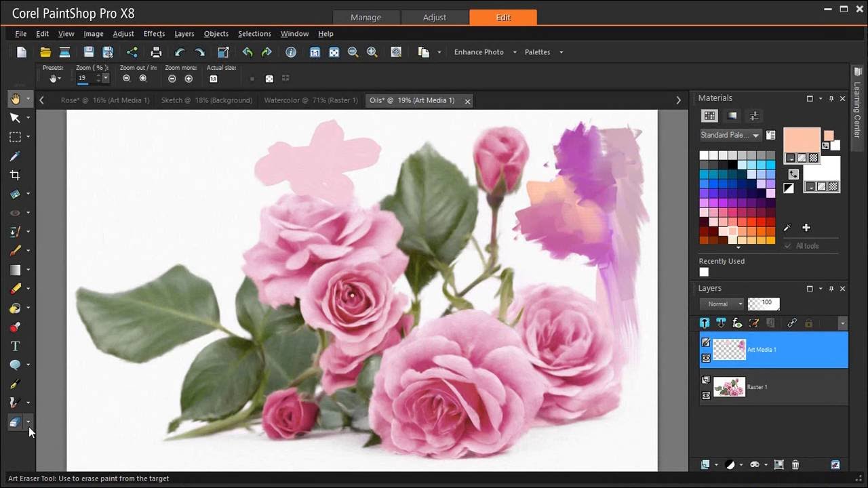Select the Pick tool arrow
This screenshot has height=488, width=868.
pos(15,117)
